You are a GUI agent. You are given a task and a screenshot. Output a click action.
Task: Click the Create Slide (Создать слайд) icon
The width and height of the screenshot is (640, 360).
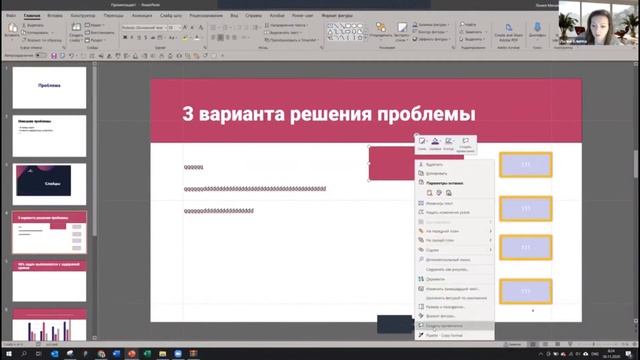click(x=76, y=28)
